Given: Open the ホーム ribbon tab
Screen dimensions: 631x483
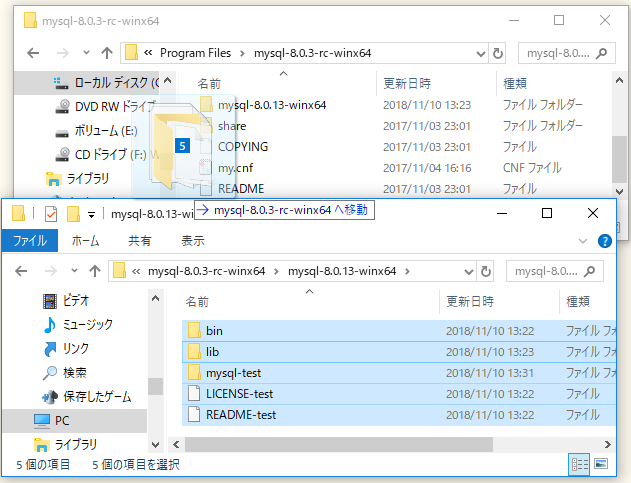Looking at the screenshot, I should click(85, 241).
